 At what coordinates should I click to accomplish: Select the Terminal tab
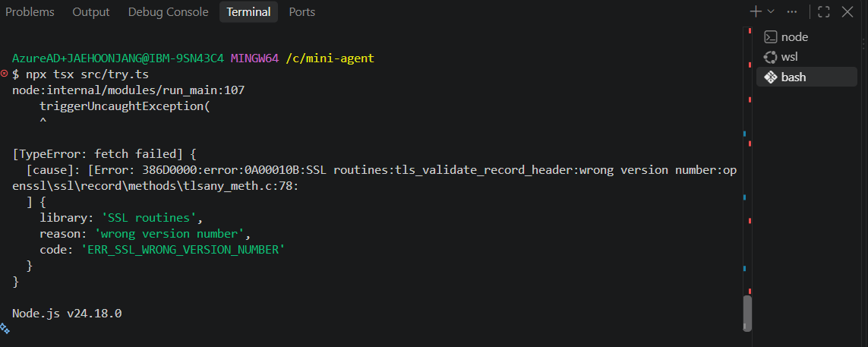coord(248,11)
